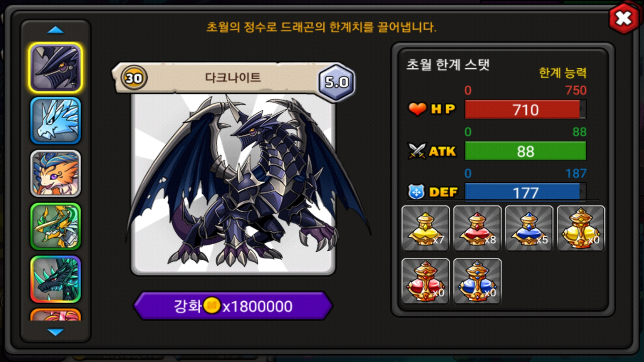Select the ice dragon portrait
Viewport: 644px width, 362px height.
tap(56, 121)
